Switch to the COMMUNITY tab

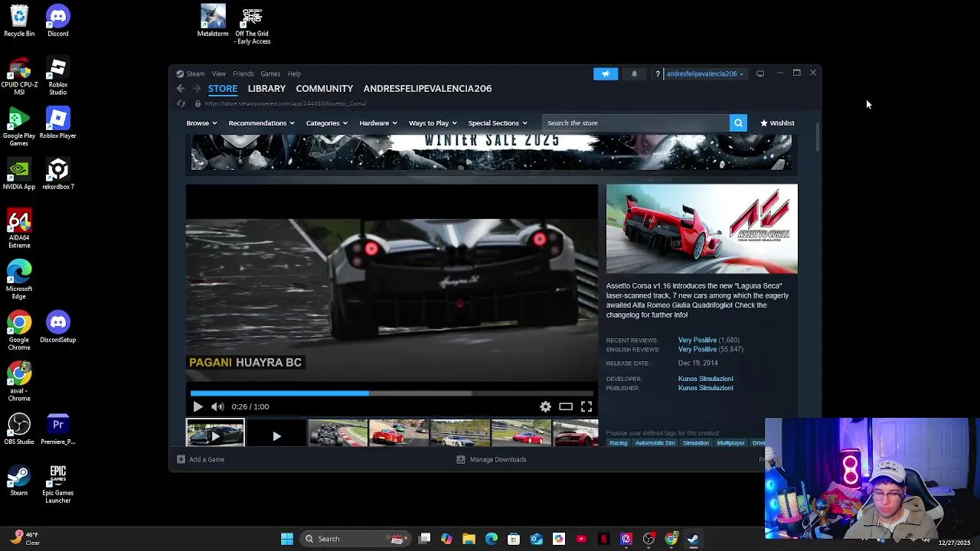tap(324, 89)
